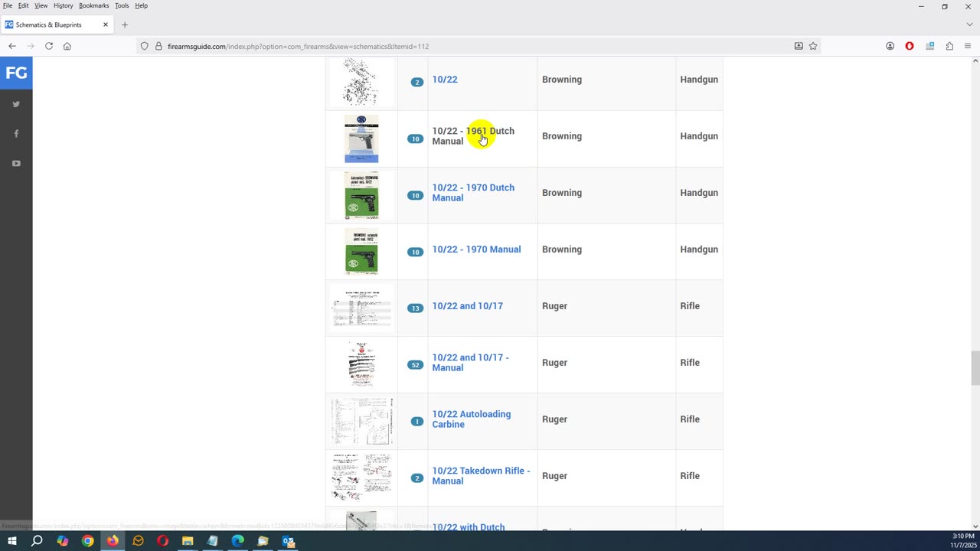Open Microsoft Edge from the taskbar
980x551 pixels.
pyautogui.click(x=237, y=541)
